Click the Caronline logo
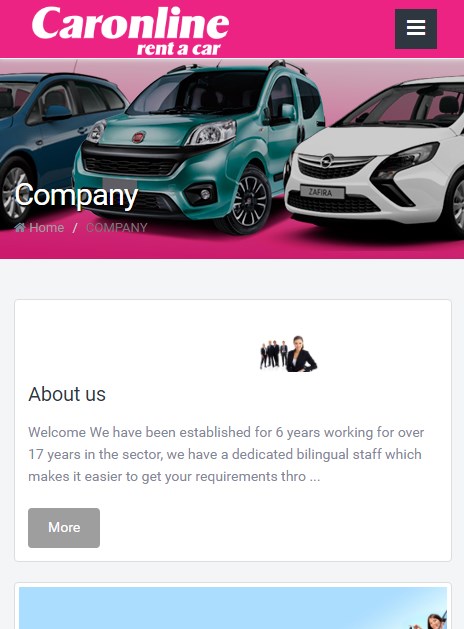Viewport: 464px width, 629px height. tap(131, 30)
